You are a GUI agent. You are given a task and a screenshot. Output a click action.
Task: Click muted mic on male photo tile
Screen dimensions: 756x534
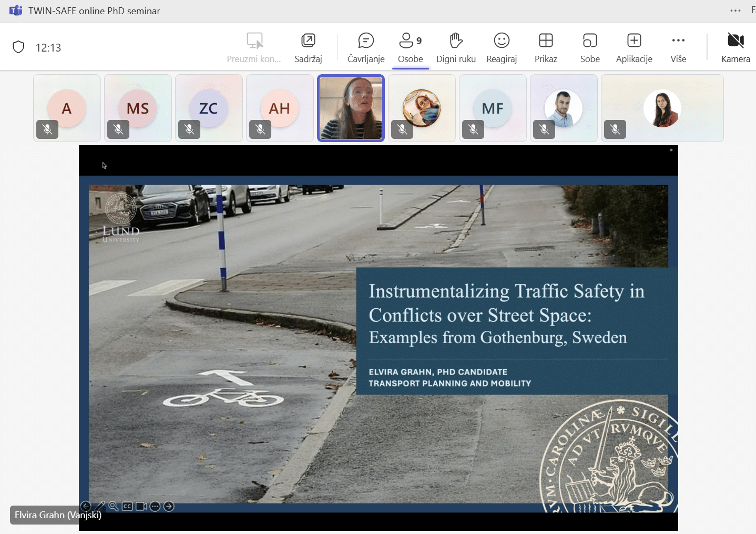544,129
